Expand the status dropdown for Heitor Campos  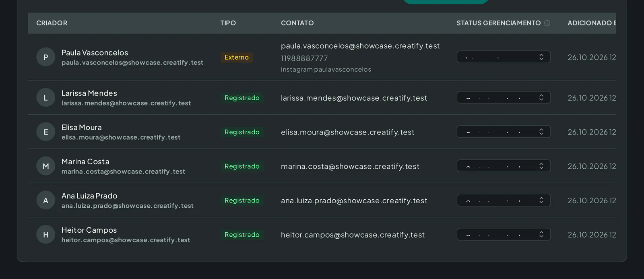pyautogui.click(x=504, y=235)
